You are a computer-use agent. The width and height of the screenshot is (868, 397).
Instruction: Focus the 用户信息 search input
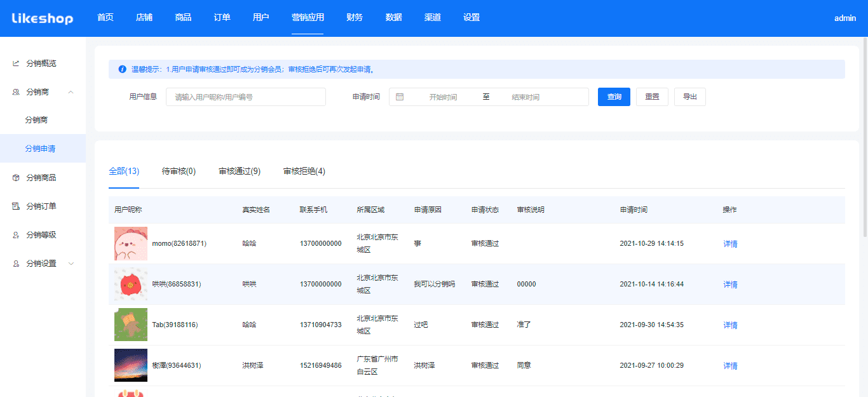[246, 97]
